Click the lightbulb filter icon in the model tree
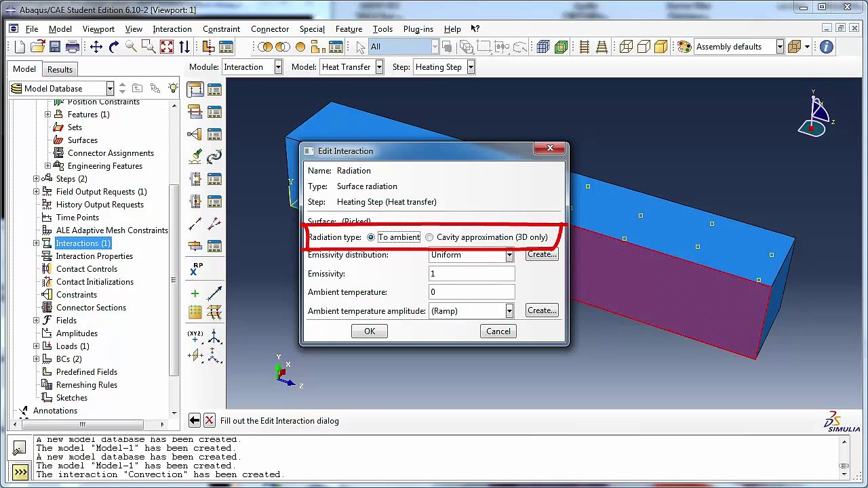868x488 pixels. click(x=174, y=89)
